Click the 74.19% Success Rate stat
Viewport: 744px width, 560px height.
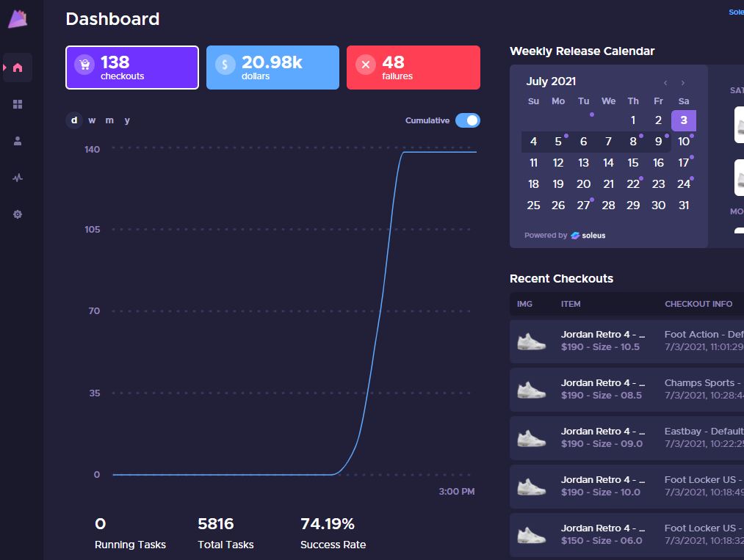tap(333, 533)
